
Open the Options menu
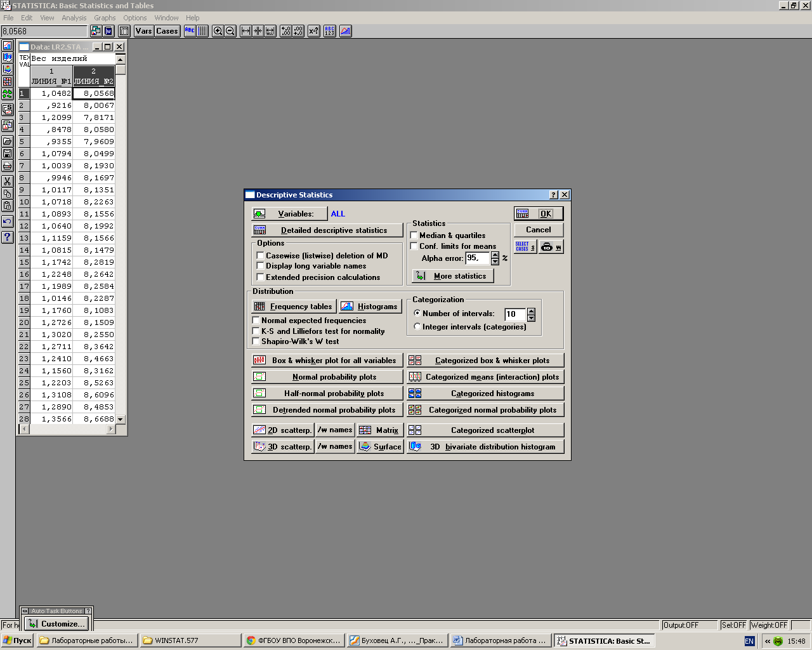click(135, 18)
